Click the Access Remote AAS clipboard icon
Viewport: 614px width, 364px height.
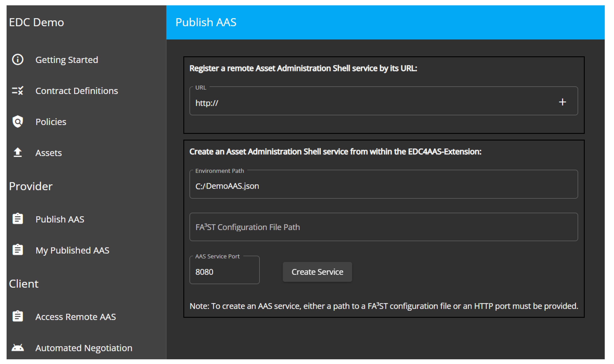(18, 316)
